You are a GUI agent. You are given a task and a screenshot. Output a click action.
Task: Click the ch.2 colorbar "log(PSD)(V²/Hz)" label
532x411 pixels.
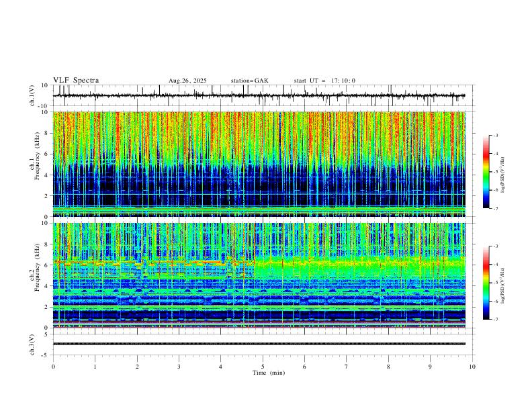point(502,285)
